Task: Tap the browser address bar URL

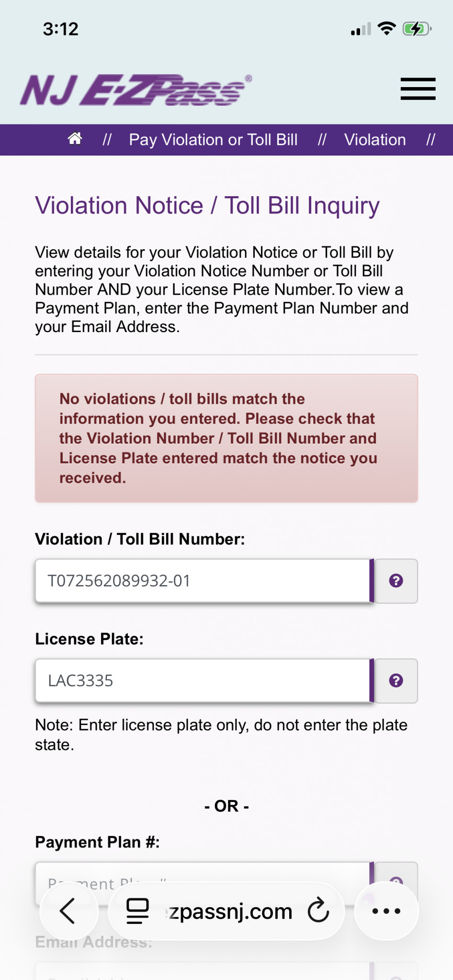Action: pyautogui.click(x=230, y=912)
